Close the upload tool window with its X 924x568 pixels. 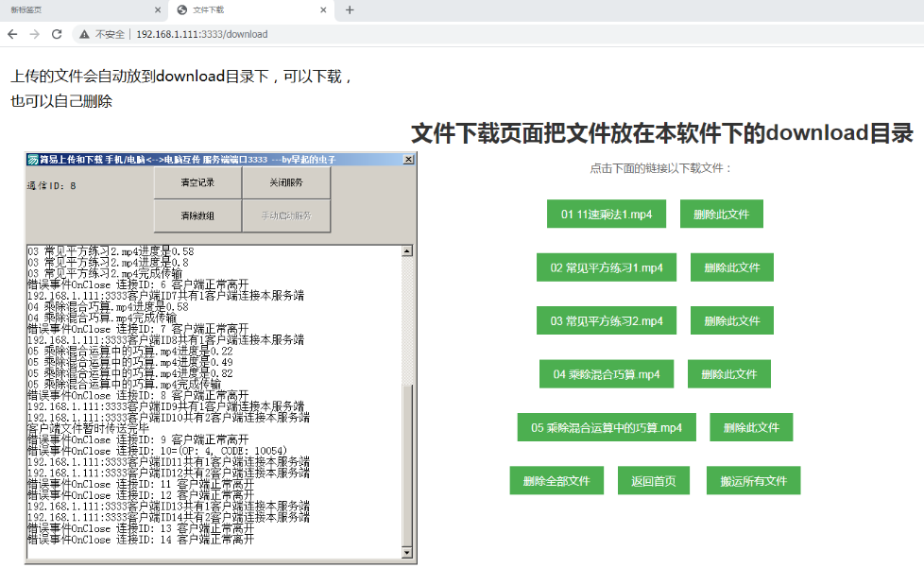[409, 159]
